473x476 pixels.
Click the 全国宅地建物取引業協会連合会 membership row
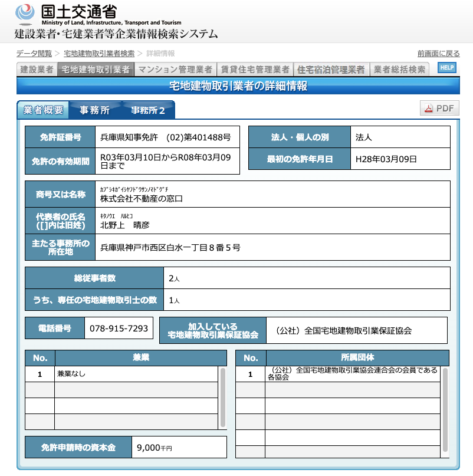coord(352,374)
